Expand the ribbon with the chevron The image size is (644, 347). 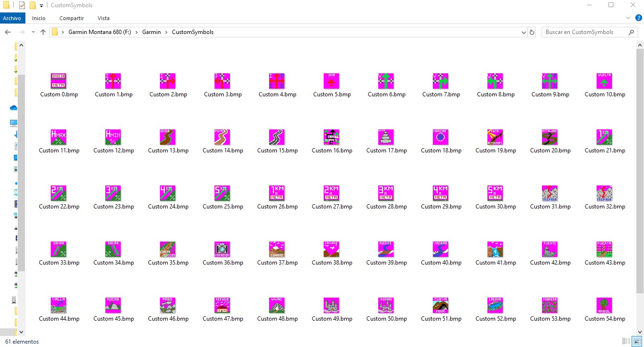click(628, 18)
